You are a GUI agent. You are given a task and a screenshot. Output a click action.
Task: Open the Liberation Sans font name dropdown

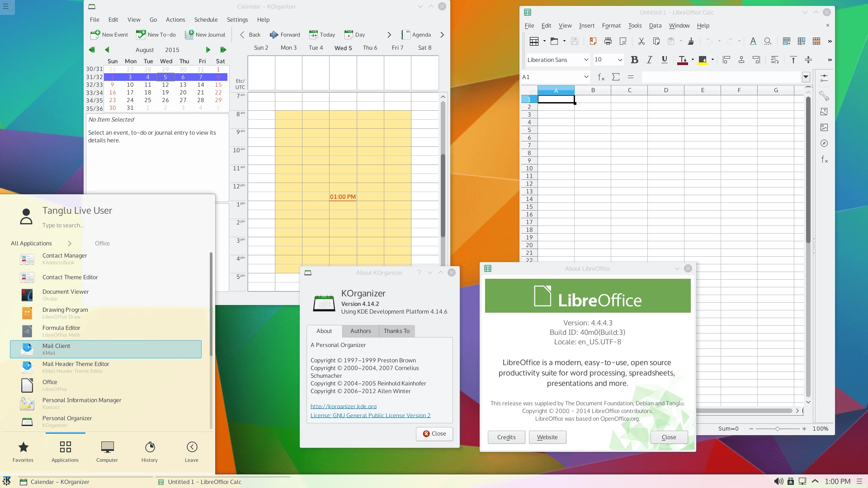(x=586, y=60)
